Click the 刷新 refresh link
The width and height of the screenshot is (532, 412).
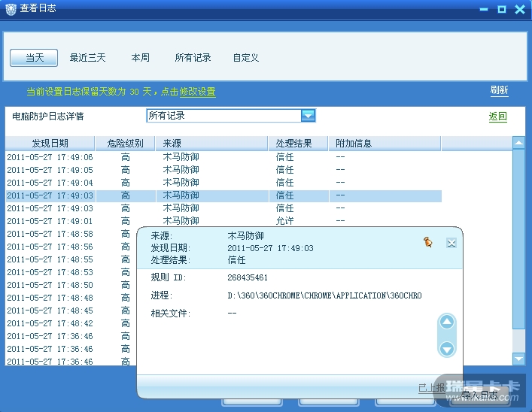point(499,90)
